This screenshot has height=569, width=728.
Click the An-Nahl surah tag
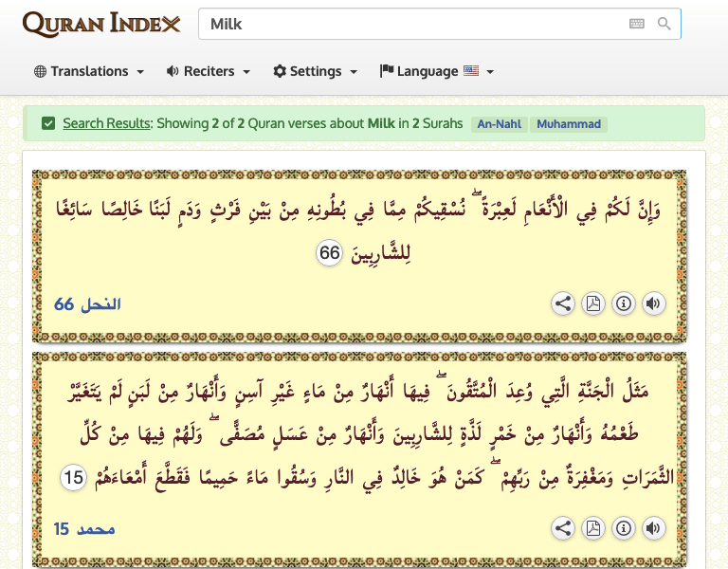[498, 124]
